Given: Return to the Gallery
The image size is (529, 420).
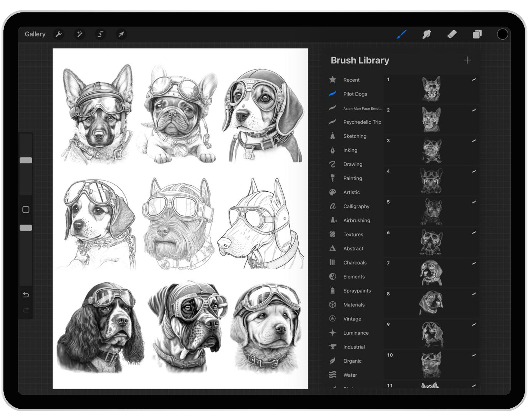Looking at the screenshot, I should [x=35, y=34].
